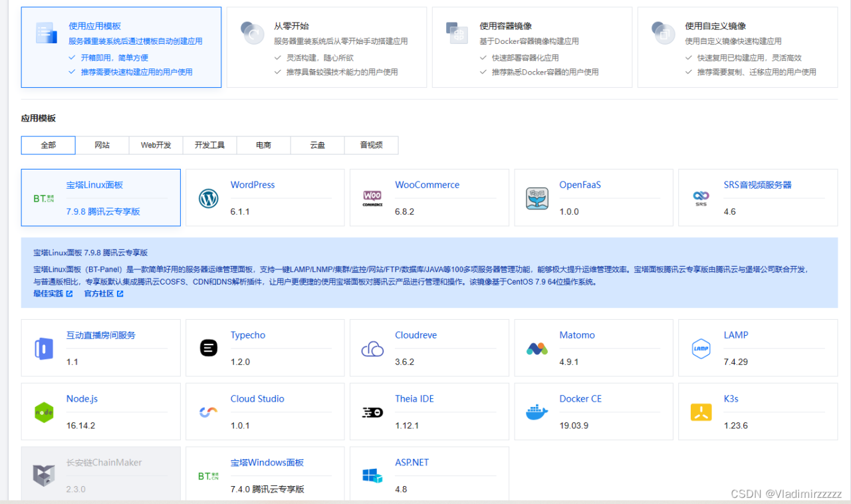851x504 pixels.
Task: Switch to the Web开发 category tab
Action: tap(156, 145)
